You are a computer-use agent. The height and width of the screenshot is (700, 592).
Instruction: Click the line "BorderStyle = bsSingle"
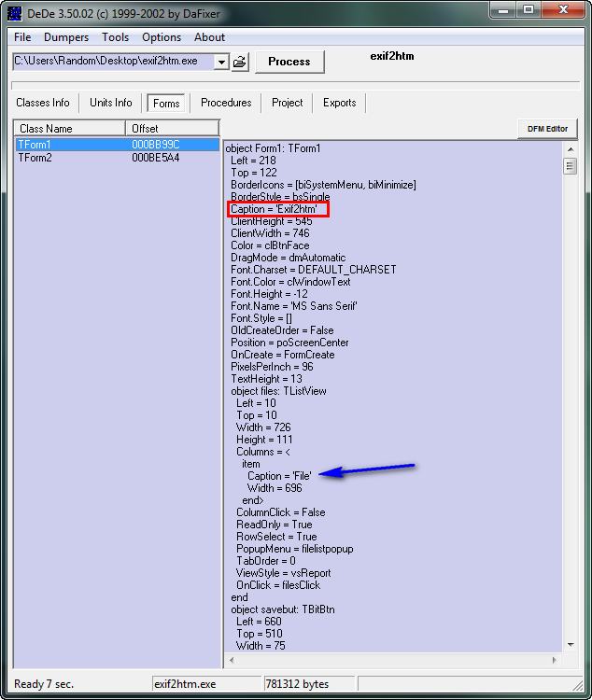280,197
